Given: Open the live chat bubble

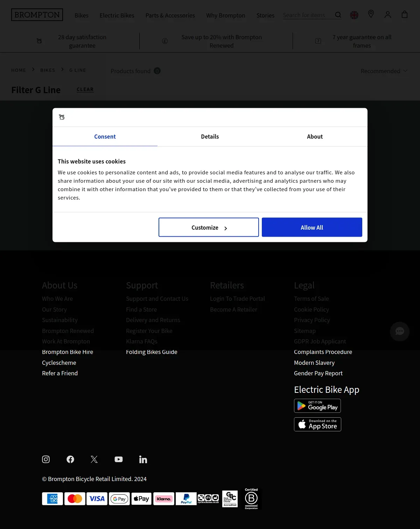Looking at the screenshot, I should coord(400,331).
